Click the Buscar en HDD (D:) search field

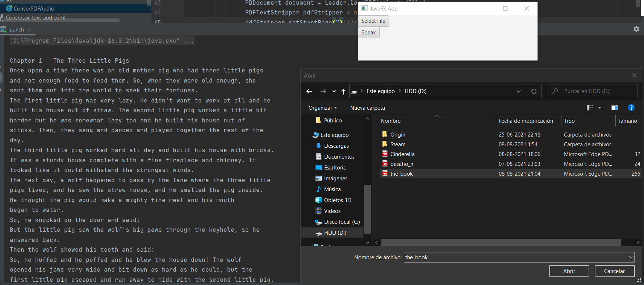591,91
